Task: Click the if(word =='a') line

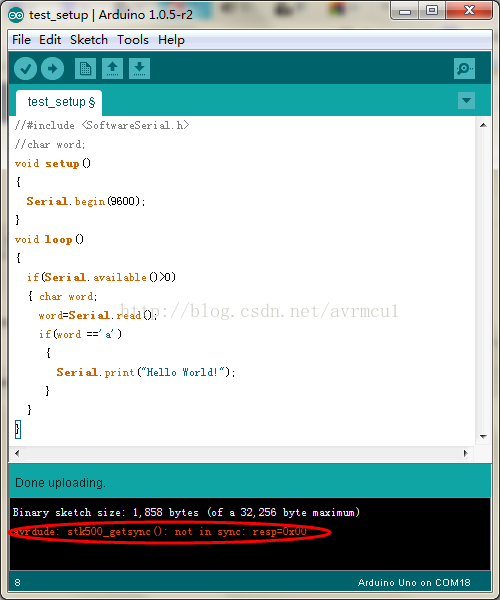Action: [80, 334]
